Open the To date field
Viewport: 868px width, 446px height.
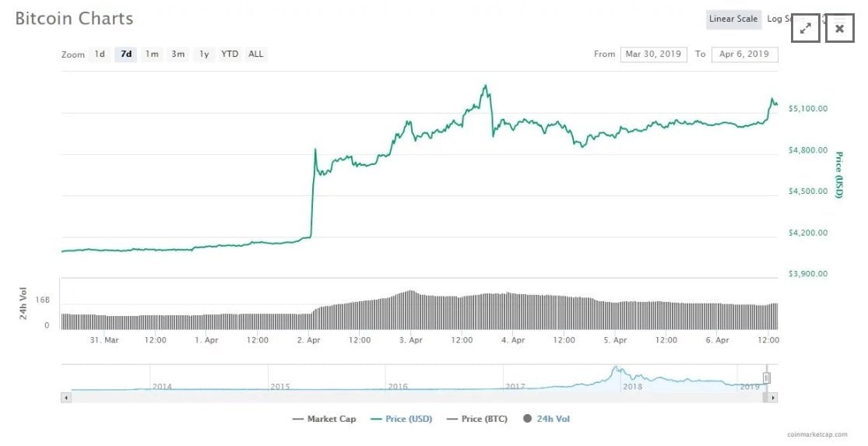[x=744, y=54]
